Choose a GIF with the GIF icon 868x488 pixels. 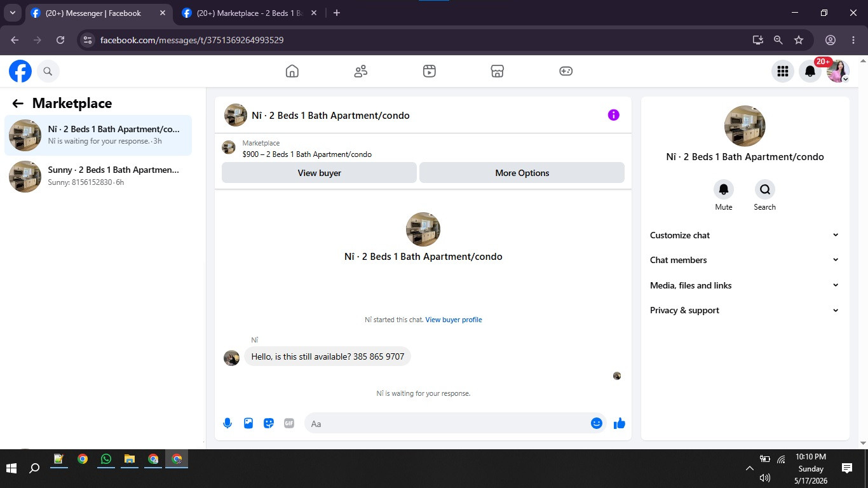tap(289, 423)
